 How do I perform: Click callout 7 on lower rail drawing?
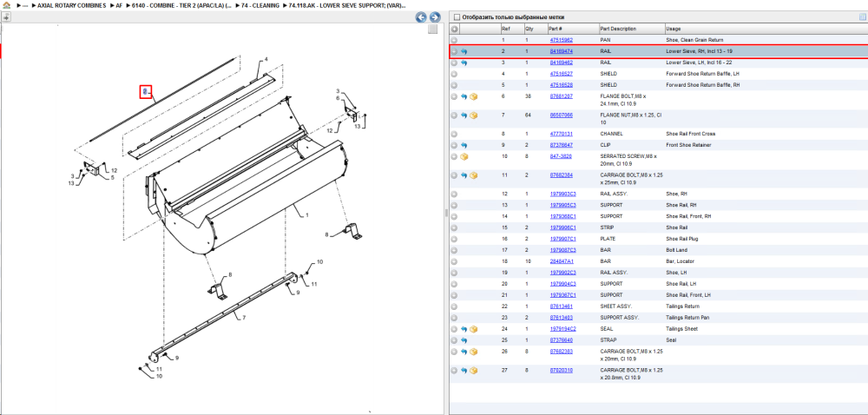(244, 318)
